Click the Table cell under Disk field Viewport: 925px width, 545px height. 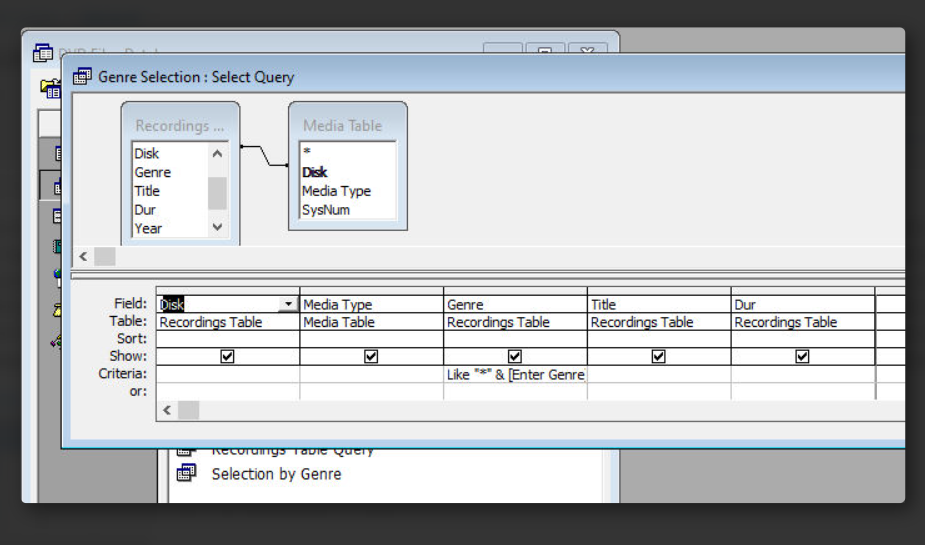point(228,322)
